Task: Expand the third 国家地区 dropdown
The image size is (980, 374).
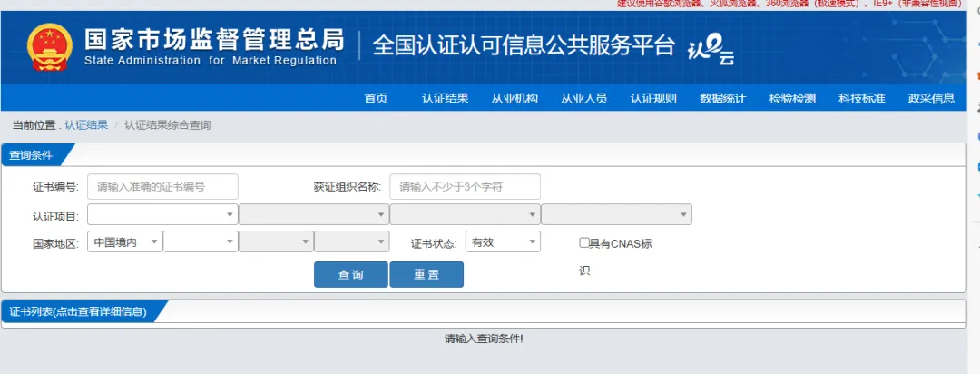Action: (x=276, y=242)
